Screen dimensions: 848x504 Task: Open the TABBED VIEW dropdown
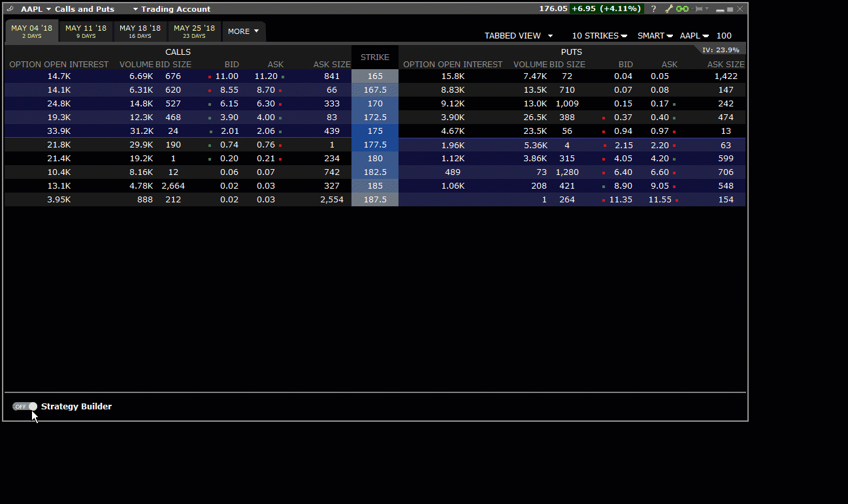click(x=519, y=35)
